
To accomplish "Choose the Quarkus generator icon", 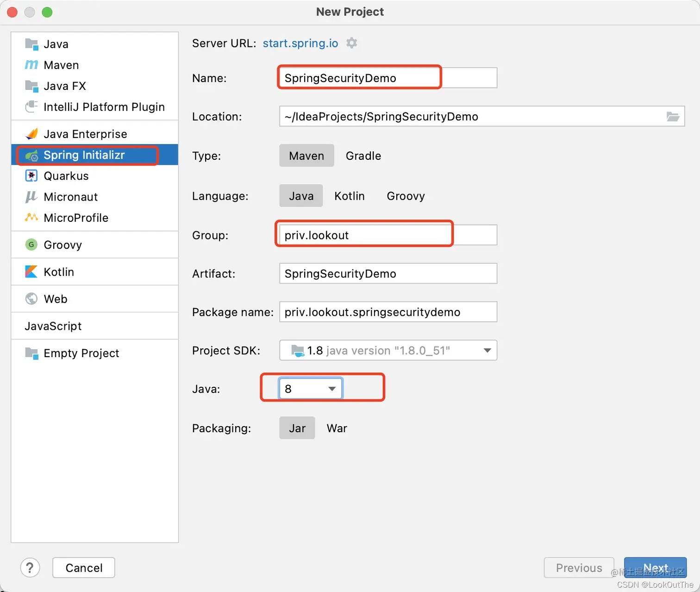I will 31,176.
